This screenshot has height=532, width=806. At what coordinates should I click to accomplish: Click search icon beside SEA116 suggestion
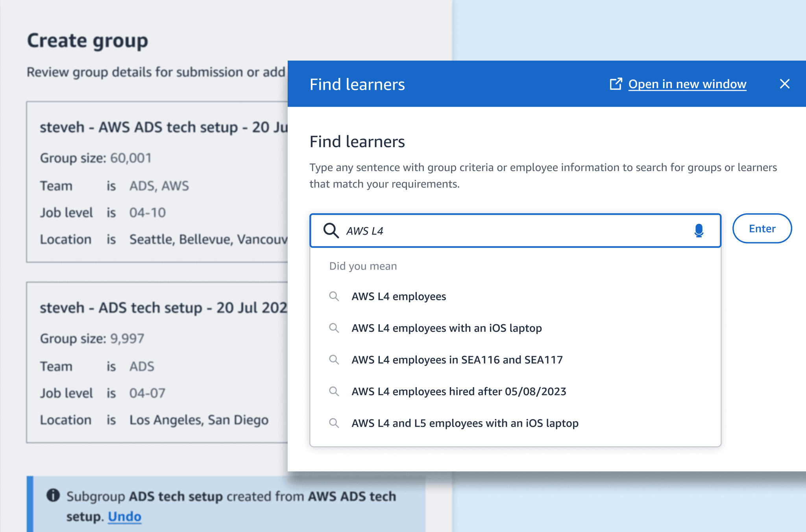334,360
